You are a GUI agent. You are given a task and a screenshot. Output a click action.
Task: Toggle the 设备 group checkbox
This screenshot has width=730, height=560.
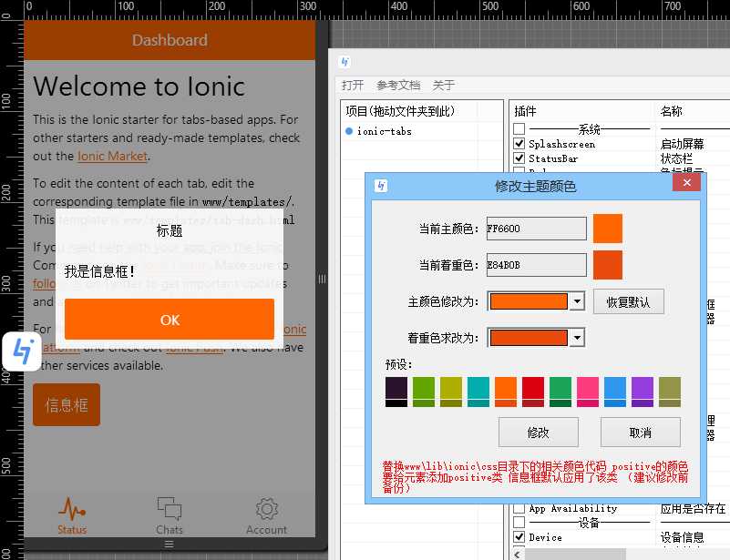pos(519,523)
